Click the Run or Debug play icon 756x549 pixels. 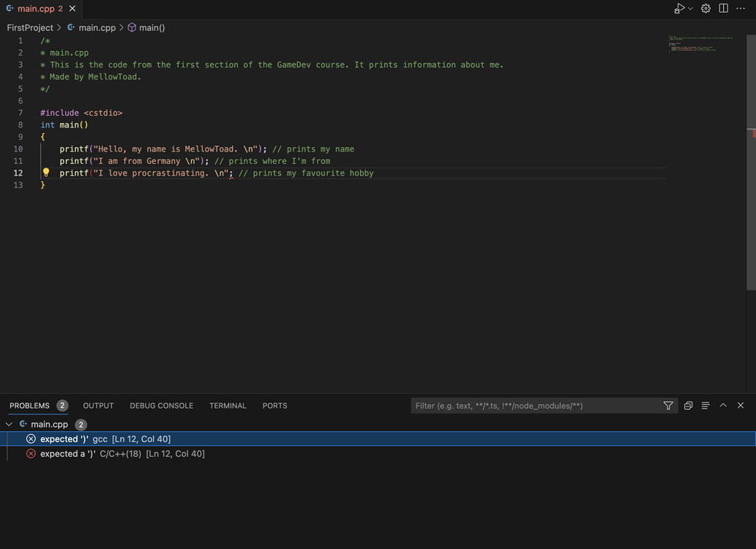tap(679, 9)
